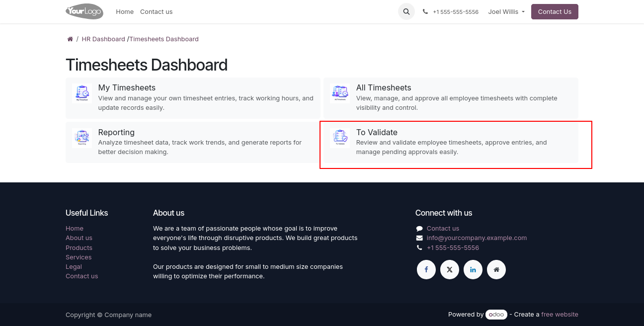Click the All Timesheets card icon
This screenshot has height=326, width=644.
pyautogui.click(x=340, y=93)
